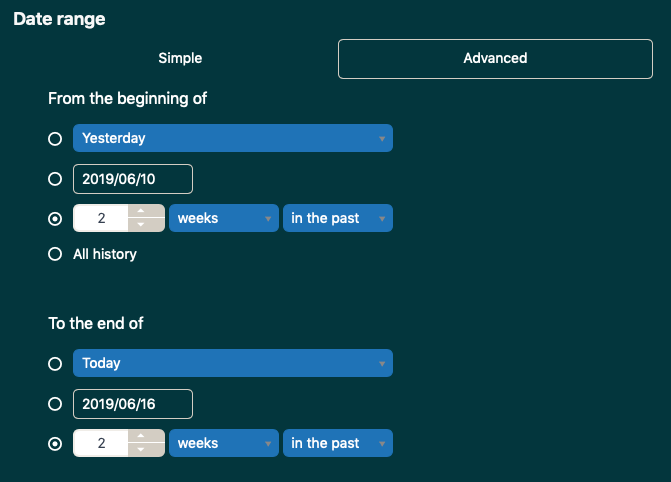Click the 2019/06/16 end date field
671x482 pixels.
click(x=132, y=403)
